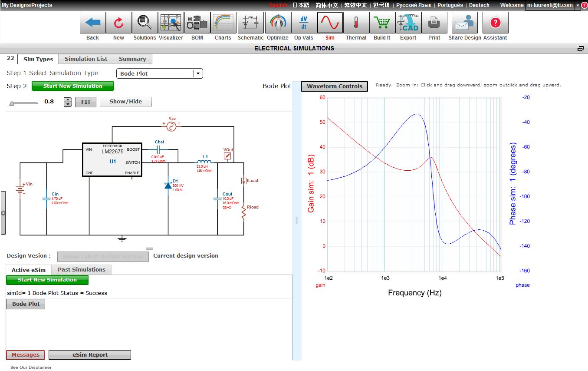This screenshot has width=588, height=371.
Task: Open the Charts icon
Action: click(x=223, y=23)
